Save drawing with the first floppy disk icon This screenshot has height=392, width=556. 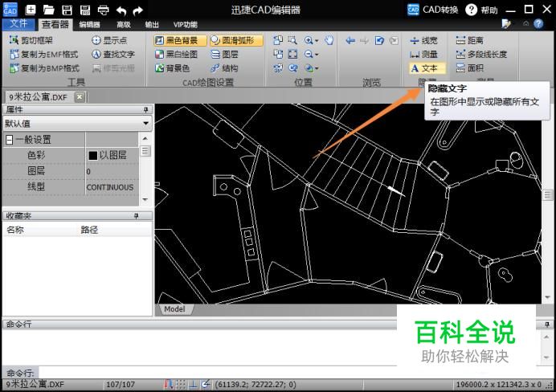(x=67, y=10)
